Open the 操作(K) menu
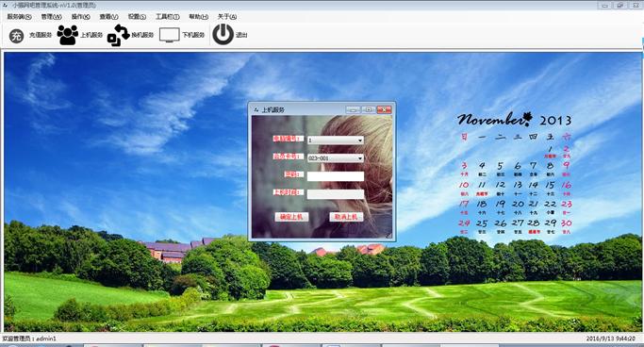Viewport: 644px width, 347px height. click(80, 17)
